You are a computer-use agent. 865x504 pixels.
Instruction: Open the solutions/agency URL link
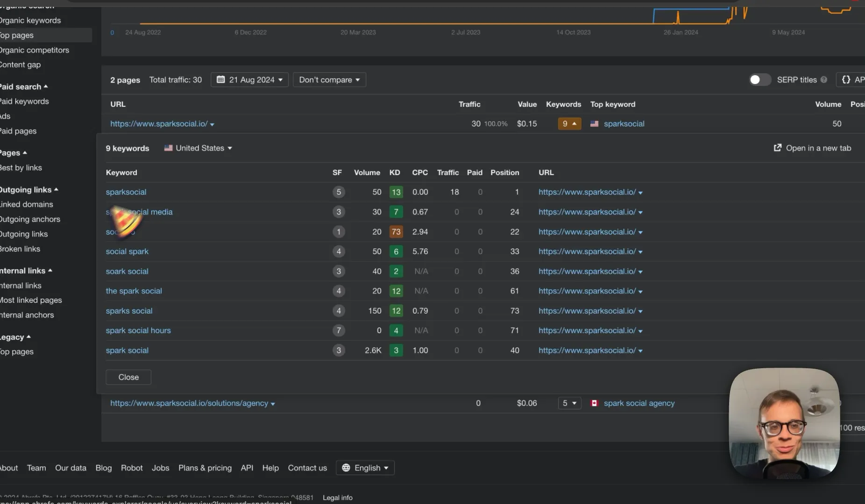189,403
